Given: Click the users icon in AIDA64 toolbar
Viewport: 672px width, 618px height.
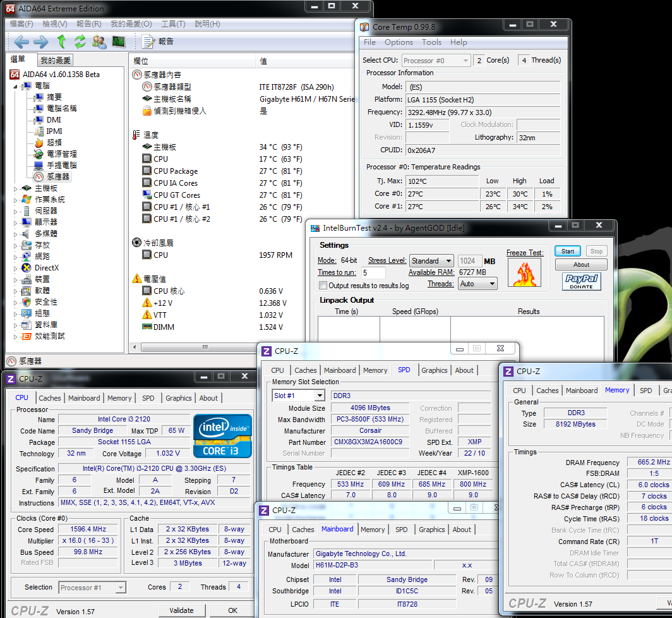Looking at the screenshot, I should 99,42.
